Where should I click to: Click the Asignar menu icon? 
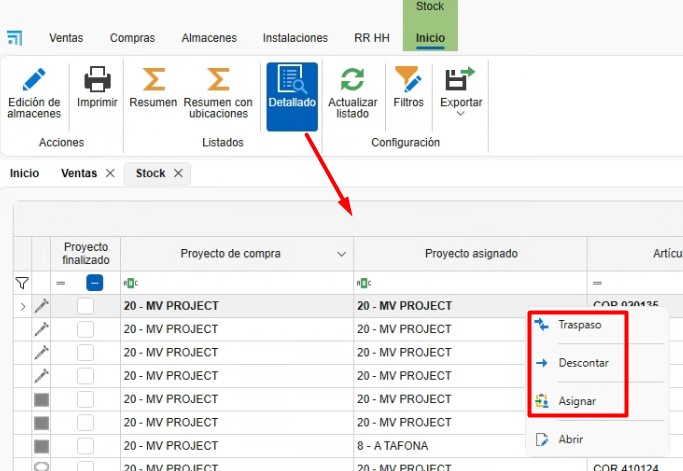(x=541, y=401)
